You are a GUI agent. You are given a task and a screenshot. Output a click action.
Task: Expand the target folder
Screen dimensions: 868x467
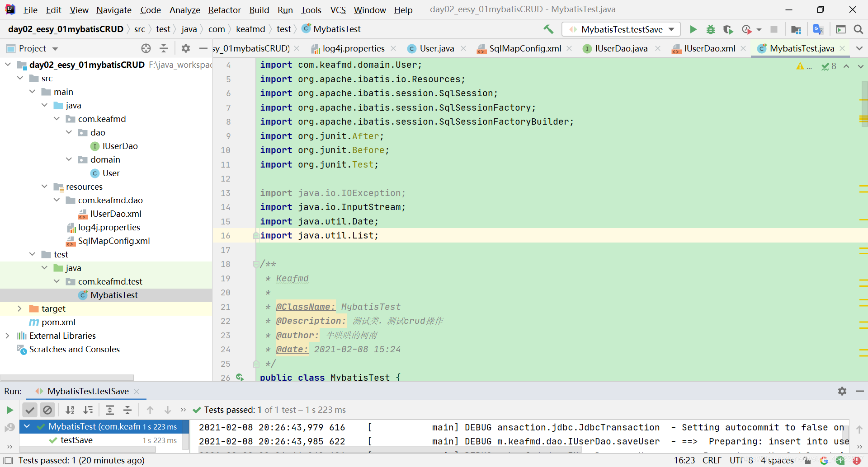point(19,308)
